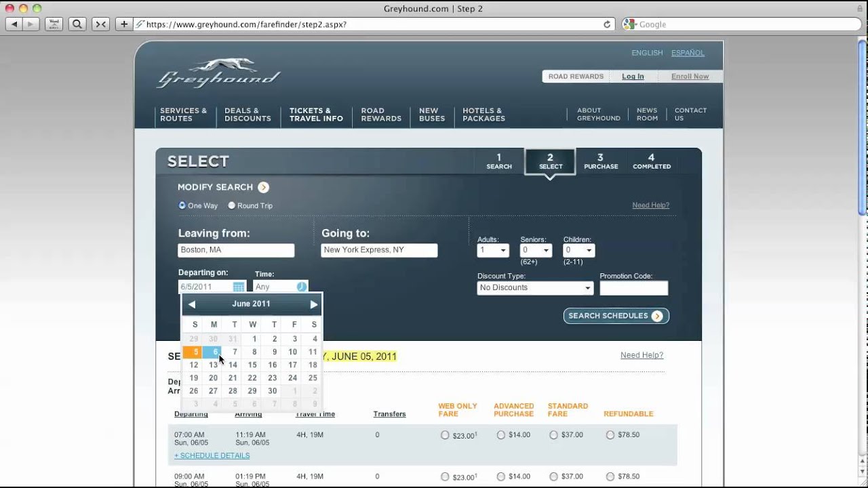Open News Room link

click(647, 114)
